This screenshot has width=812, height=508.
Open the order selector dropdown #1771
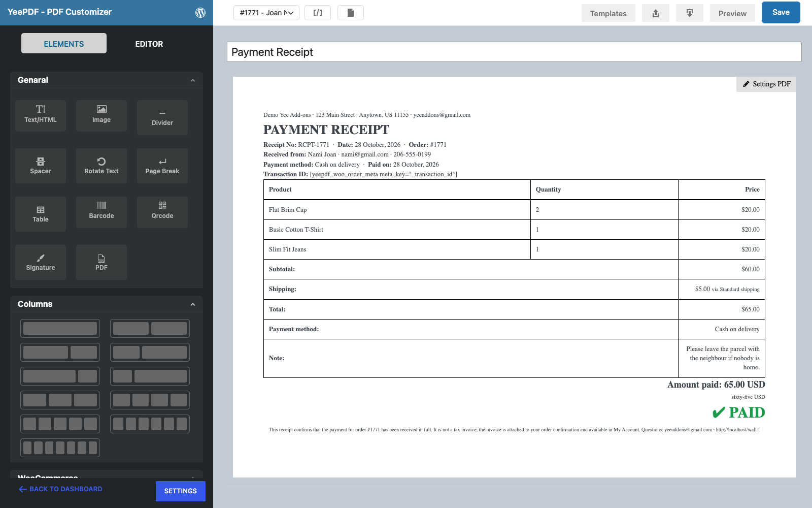[266, 13]
